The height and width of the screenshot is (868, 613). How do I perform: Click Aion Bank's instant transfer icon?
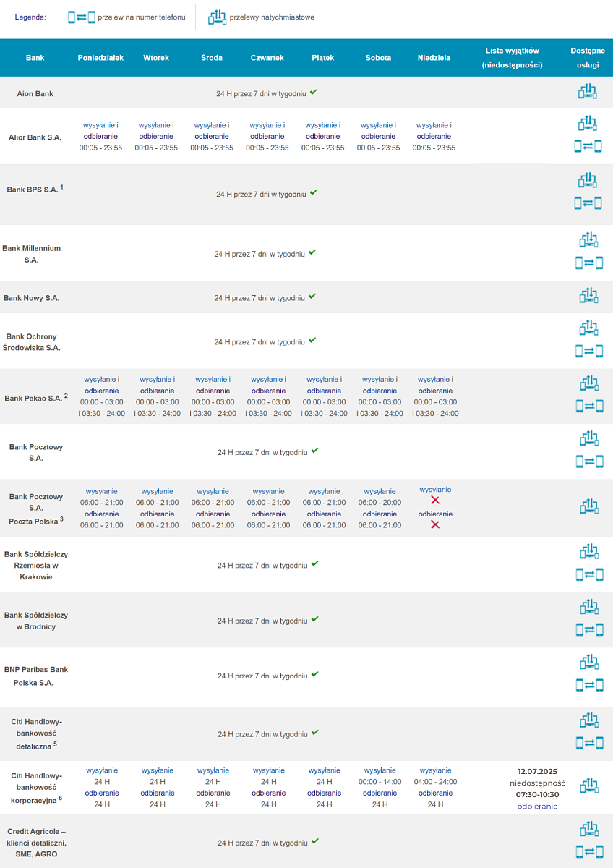click(x=588, y=92)
